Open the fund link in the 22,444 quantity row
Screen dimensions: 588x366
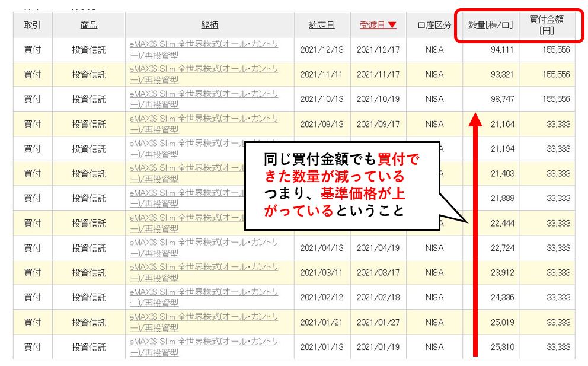pyautogui.click(x=187, y=223)
